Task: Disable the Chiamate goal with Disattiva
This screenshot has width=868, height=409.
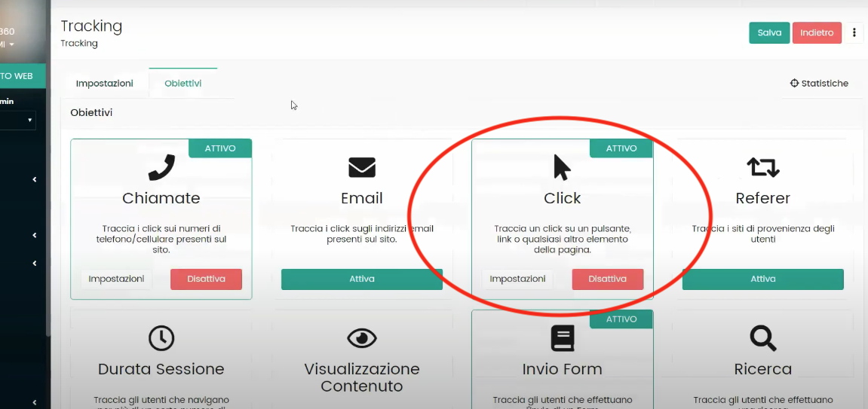Action: (206, 279)
